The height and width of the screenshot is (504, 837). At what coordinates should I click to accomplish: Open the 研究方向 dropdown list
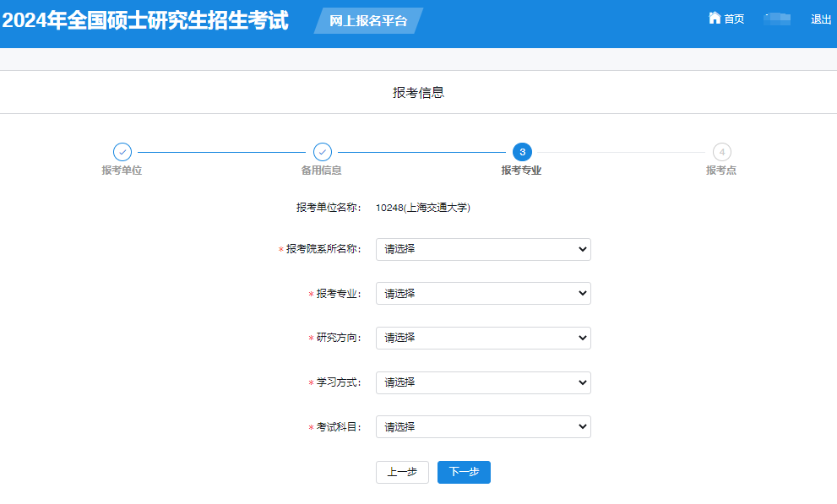pos(483,338)
